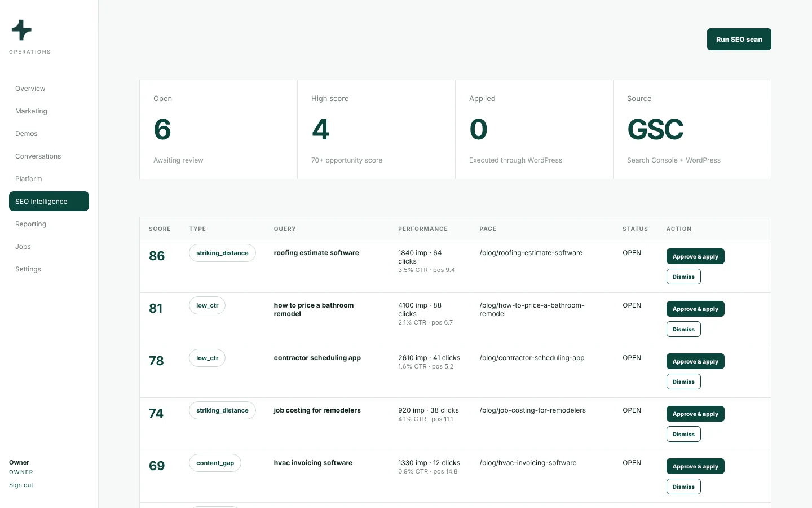The image size is (812, 508).
Task: Select SEO Intelligence in the sidebar
Action: coord(49,202)
